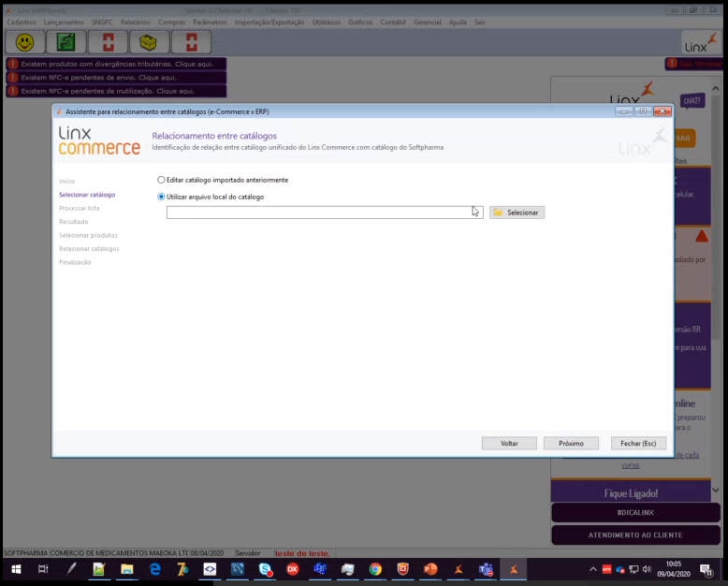Click the 'Finalização' wizard step

pyautogui.click(x=75, y=262)
